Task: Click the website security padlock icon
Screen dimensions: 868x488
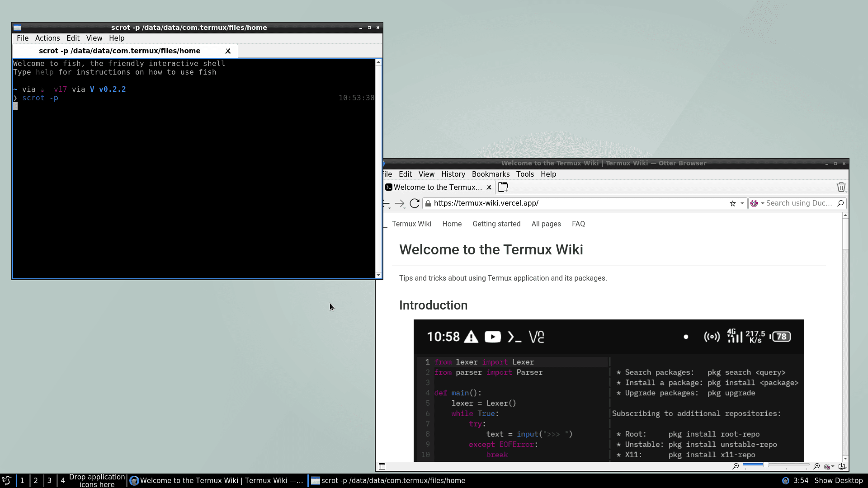Action: point(428,203)
